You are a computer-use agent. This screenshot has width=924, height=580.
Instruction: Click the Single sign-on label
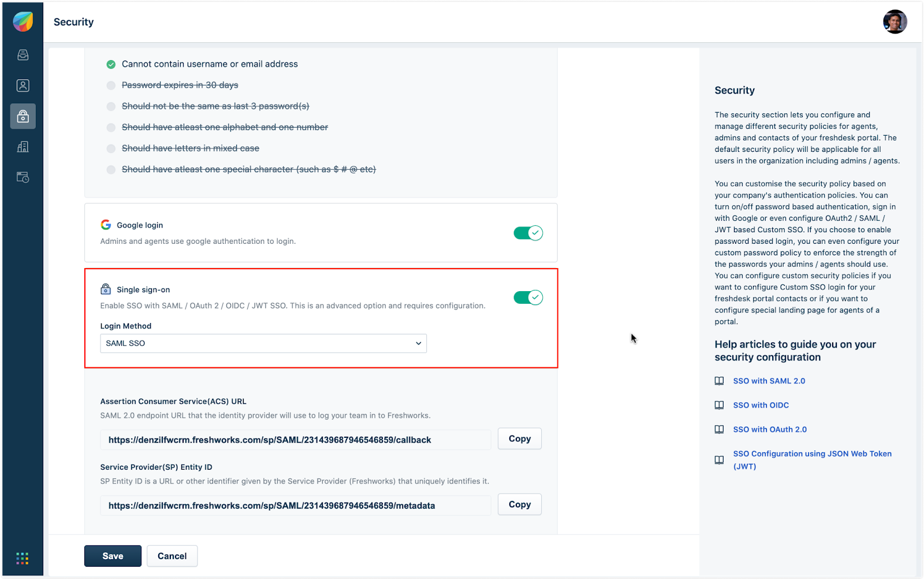(143, 289)
